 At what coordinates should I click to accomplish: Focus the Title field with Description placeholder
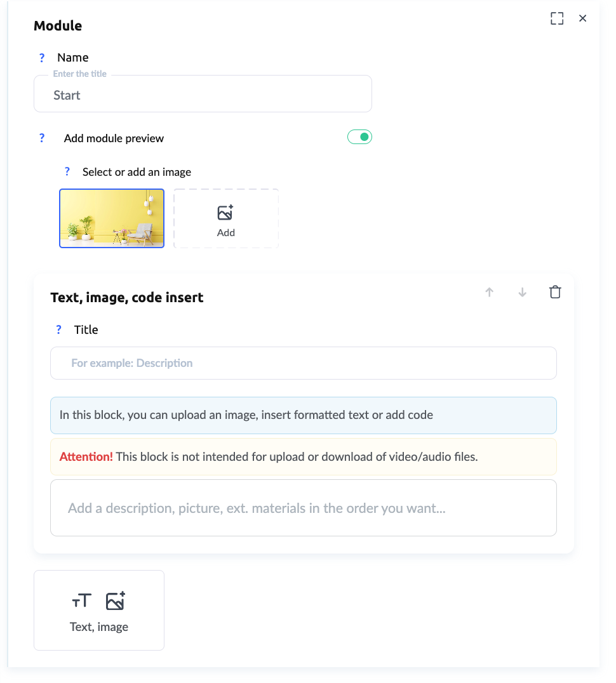pyautogui.click(x=304, y=363)
